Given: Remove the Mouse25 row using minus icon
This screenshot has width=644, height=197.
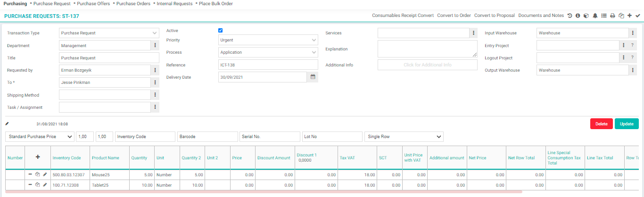Looking at the screenshot, I should tap(30, 174).
